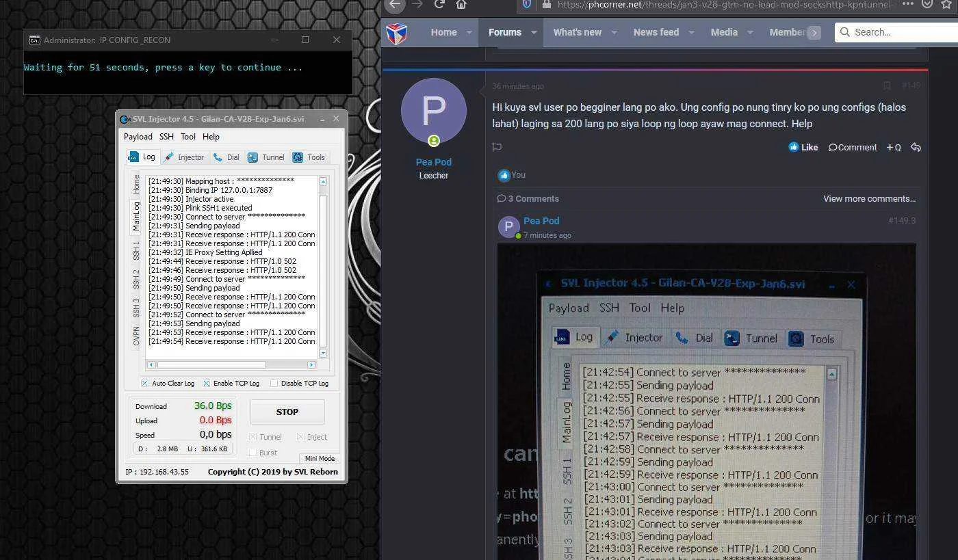Click up arrow of log vertical scrollbar
The width and height of the screenshot is (958, 560).
[x=323, y=181]
